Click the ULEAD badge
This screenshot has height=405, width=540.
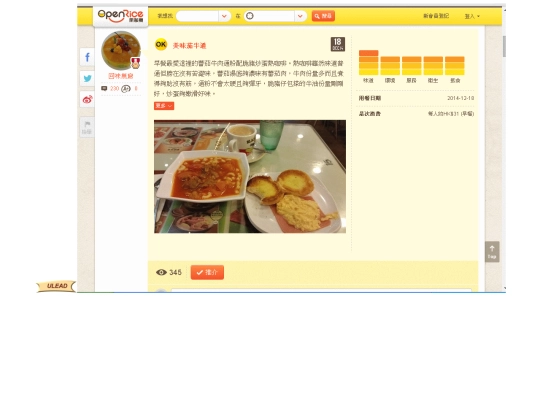coord(56,286)
